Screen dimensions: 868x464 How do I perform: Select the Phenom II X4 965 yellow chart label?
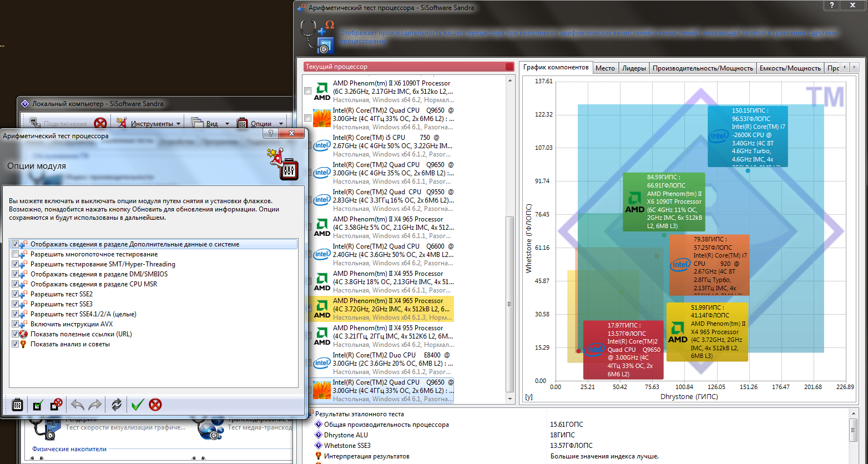[x=707, y=332]
